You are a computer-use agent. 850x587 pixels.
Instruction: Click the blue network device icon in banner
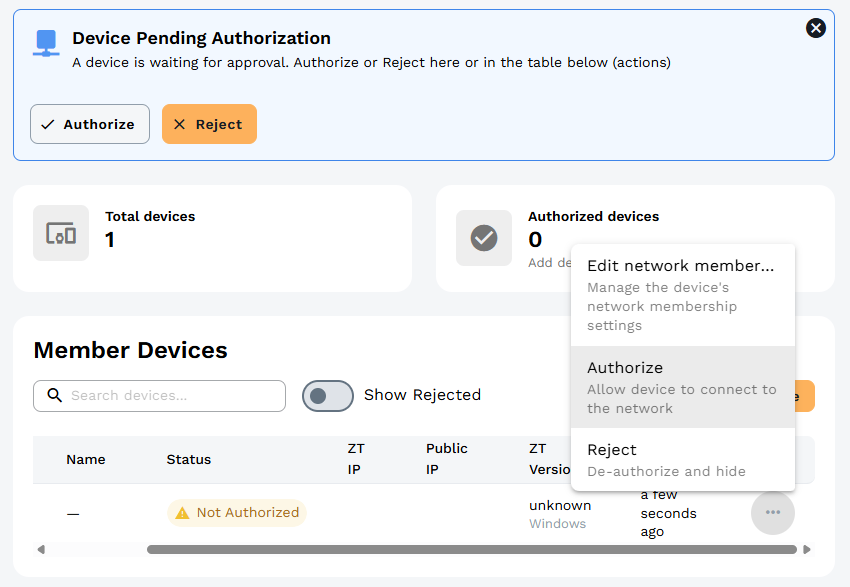[43, 42]
